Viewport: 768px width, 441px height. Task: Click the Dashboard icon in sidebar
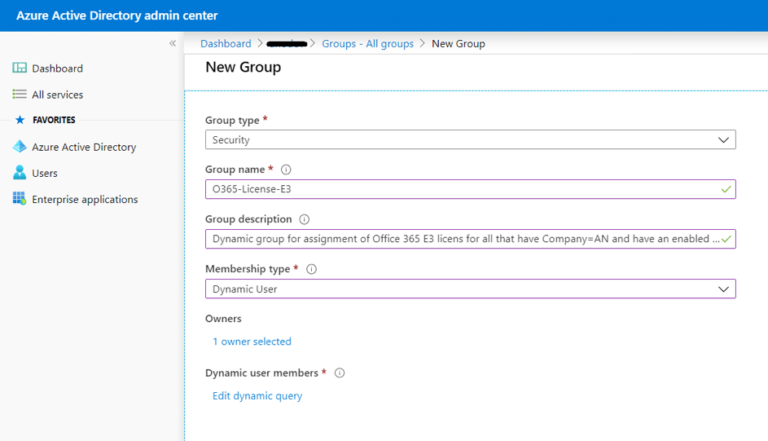pos(20,68)
